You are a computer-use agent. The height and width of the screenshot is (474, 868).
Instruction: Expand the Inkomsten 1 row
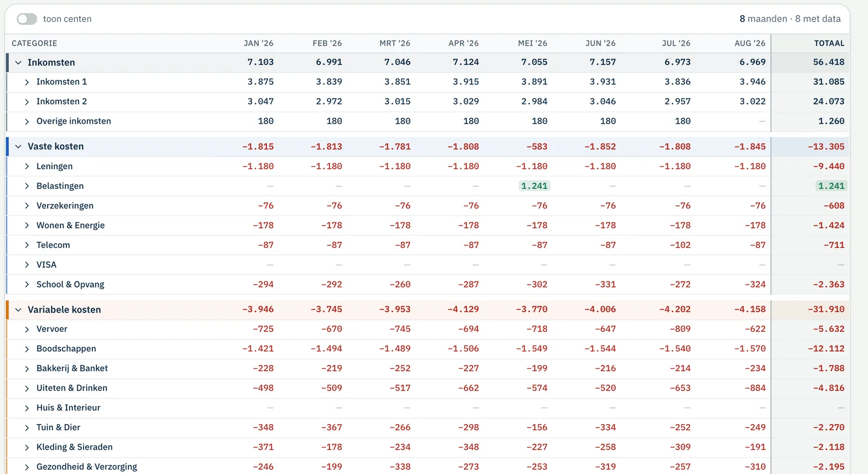click(x=27, y=82)
